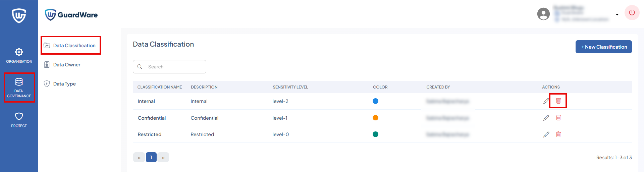
Task: Open the Data Owner menu item
Action: (x=67, y=65)
